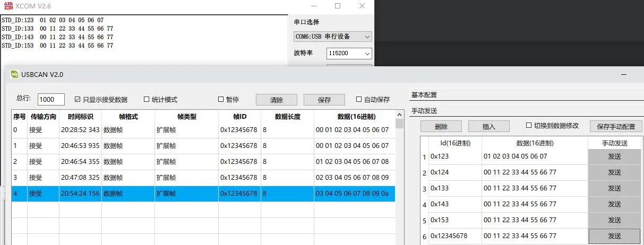The image size is (644, 245).
Task: Open the COM6 serial port dropdown
Action: coord(333,37)
